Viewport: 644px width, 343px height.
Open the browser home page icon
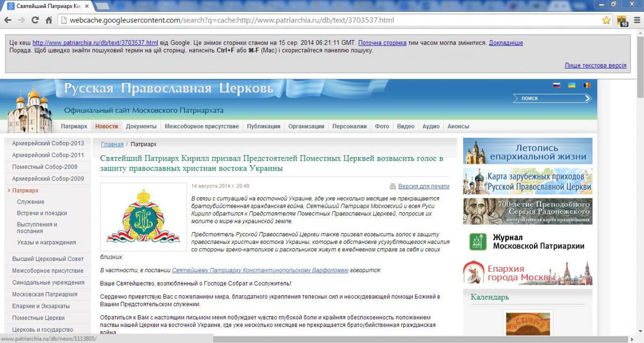[x=49, y=20]
